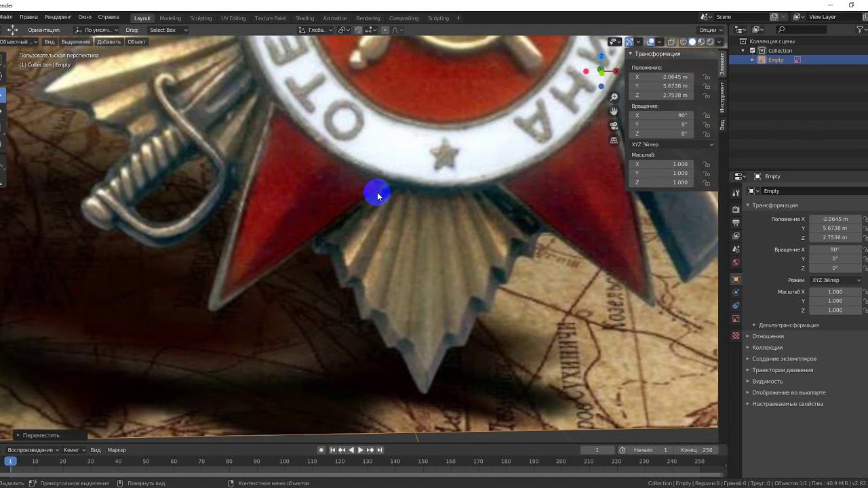Select solid viewport shading
This screenshot has height=488, width=868.
[x=692, y=42]
